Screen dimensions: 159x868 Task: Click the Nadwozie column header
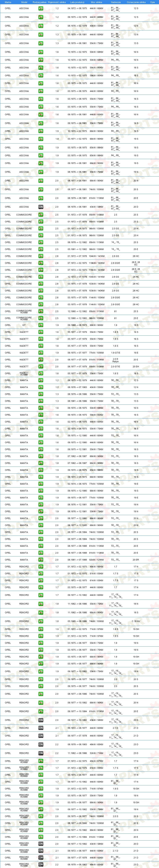click(x=116, y=2)
